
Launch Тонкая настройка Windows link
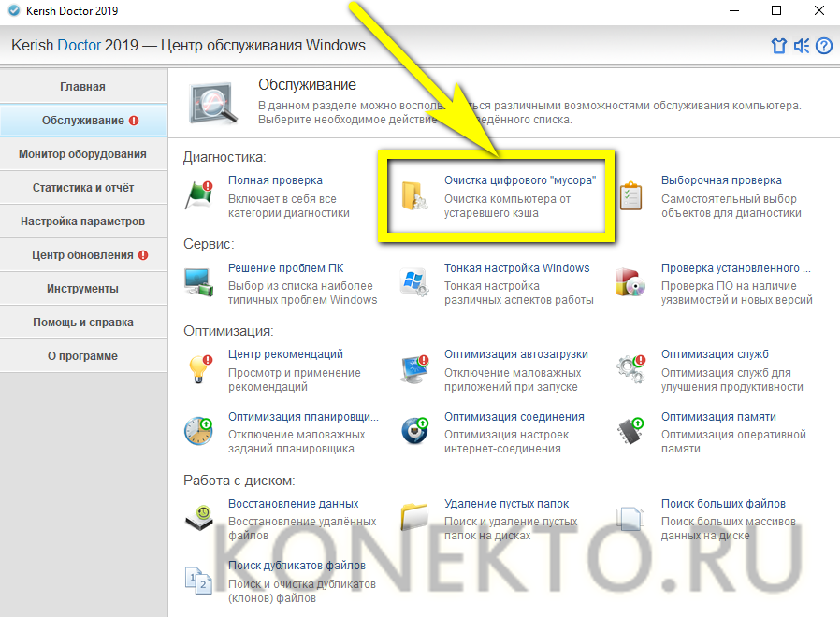click(516, 268)
